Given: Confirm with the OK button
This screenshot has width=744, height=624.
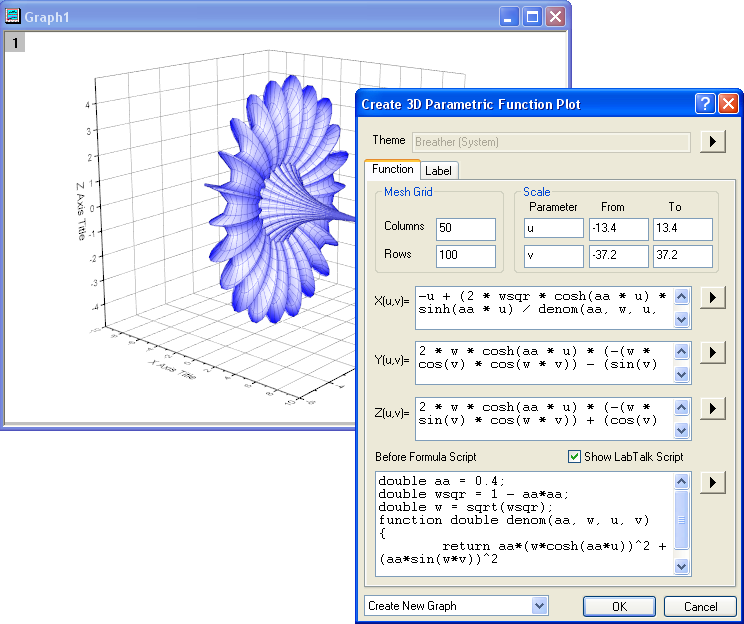Looking at the screenshot, I should click(x=619, y=606).
